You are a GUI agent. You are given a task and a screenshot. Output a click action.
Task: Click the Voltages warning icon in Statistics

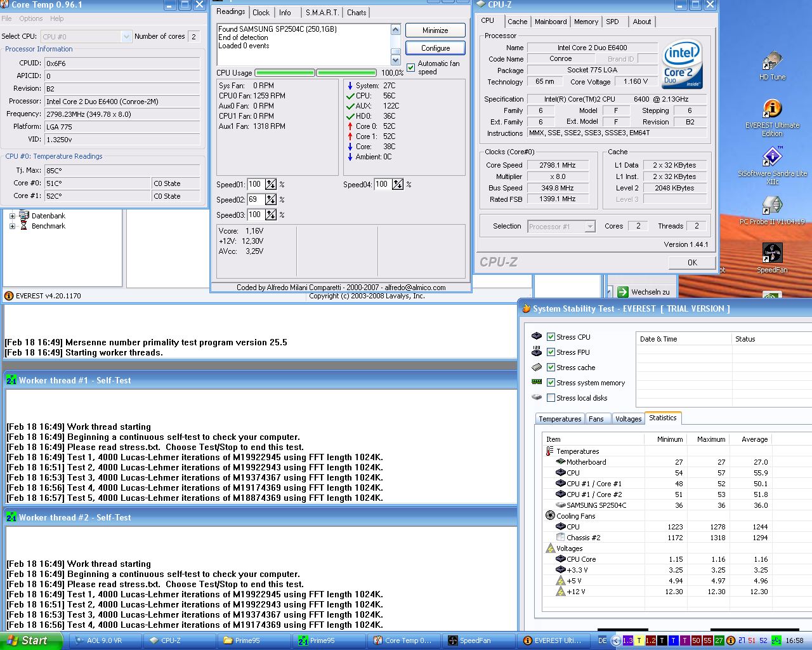(550, 548)
